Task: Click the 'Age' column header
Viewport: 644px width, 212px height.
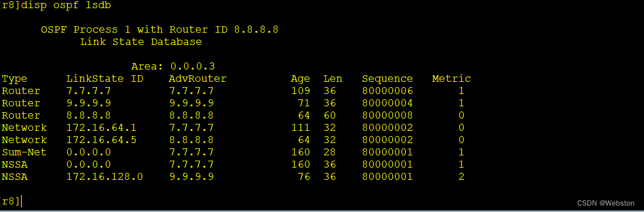Action: 300,79
